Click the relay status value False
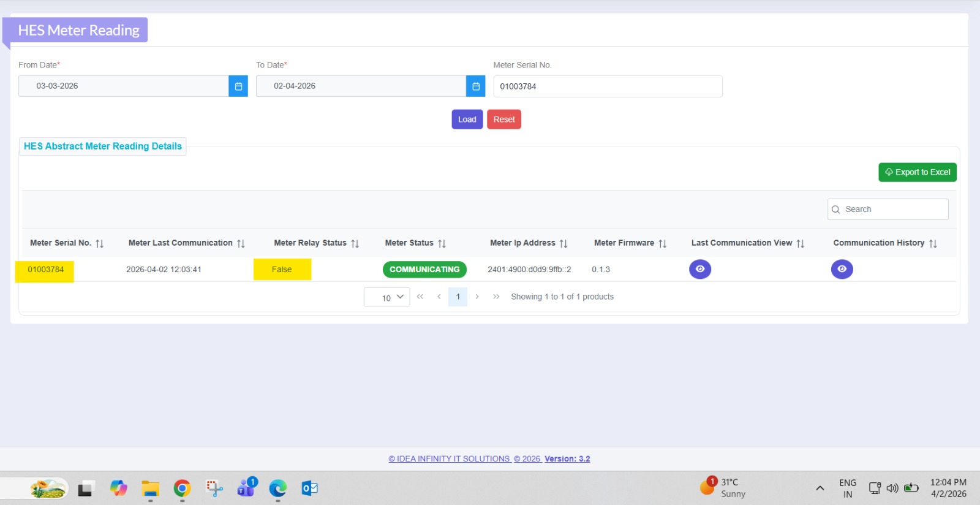The height and width of the screenshot is (505, 980). tap(282, 270)
